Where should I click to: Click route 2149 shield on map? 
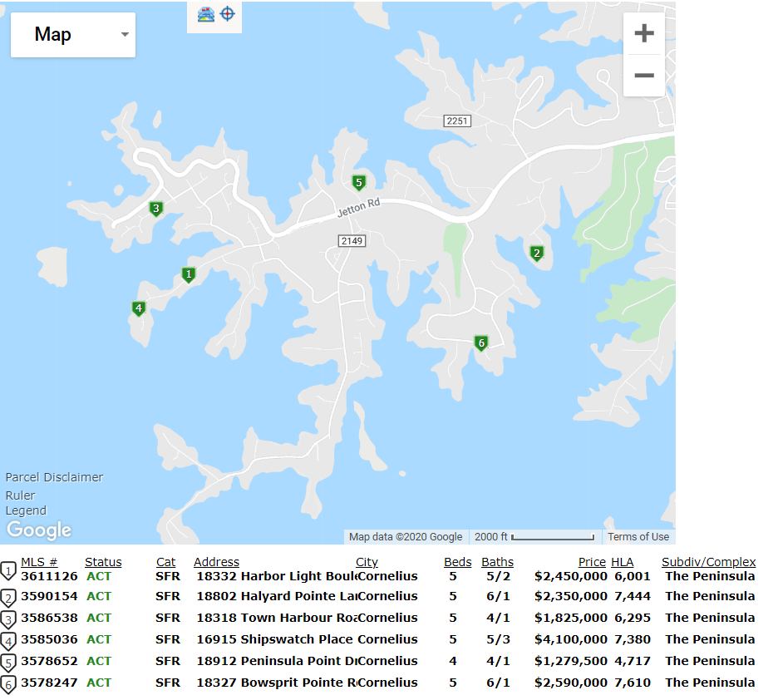352,240
